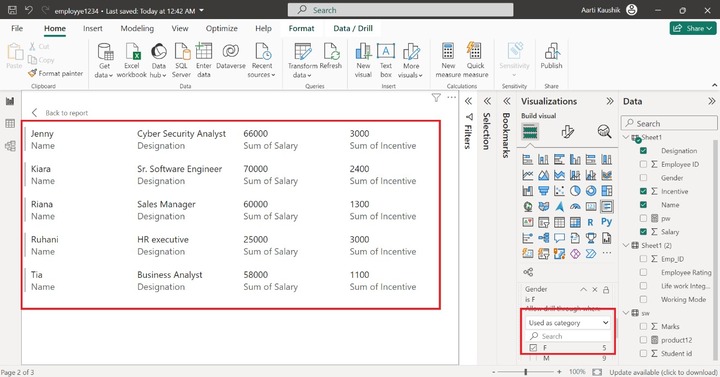Toggle the Employee ID field checkbox
Image resolution: width=720 pixels, height=377 pixels.
pos(643,164)
